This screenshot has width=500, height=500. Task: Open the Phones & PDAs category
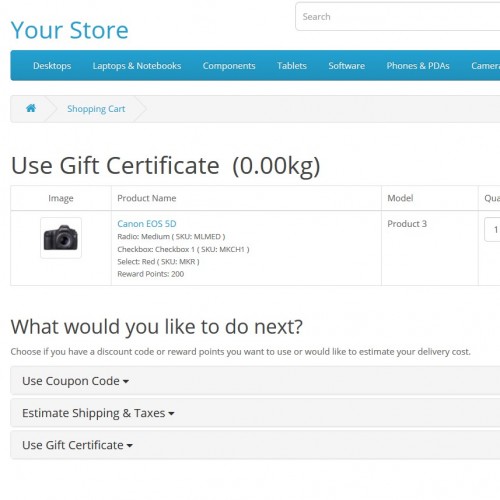(x=418, y=66)
